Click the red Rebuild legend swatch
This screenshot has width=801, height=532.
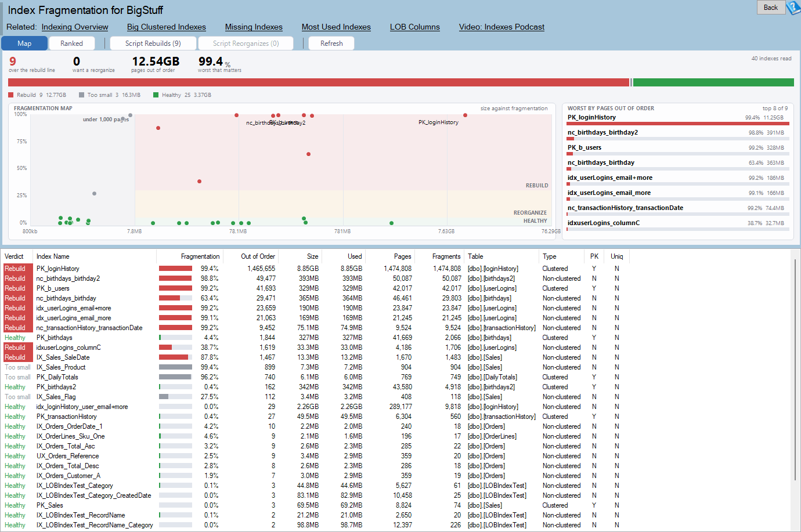pos(11,95)
